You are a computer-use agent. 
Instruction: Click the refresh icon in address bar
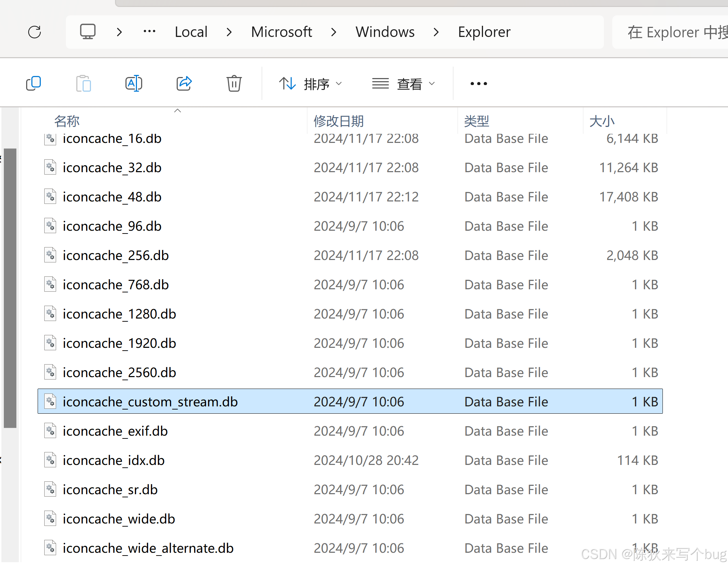click(35, 32)
